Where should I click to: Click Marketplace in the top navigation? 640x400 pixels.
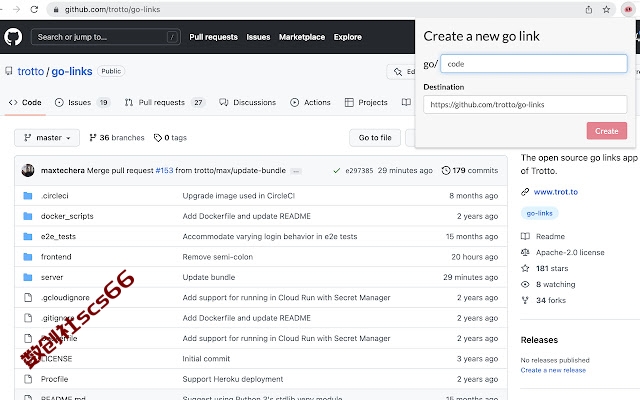click(302, 37)
